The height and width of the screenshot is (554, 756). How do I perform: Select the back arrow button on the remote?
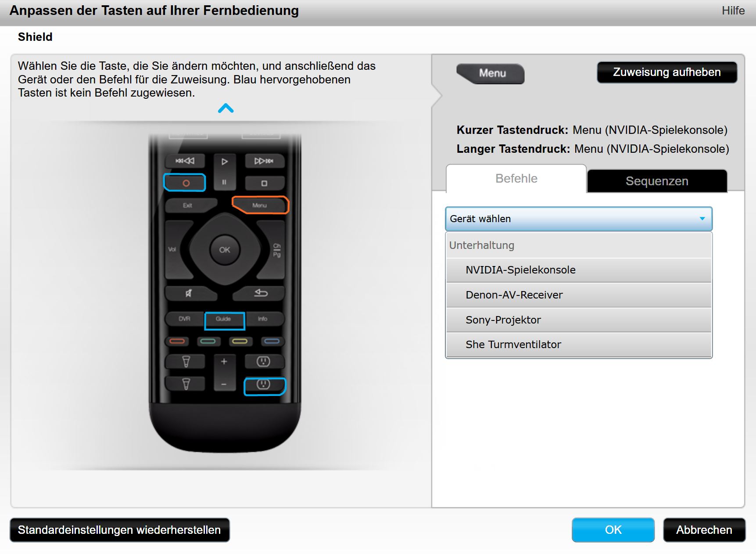point(261,293)
